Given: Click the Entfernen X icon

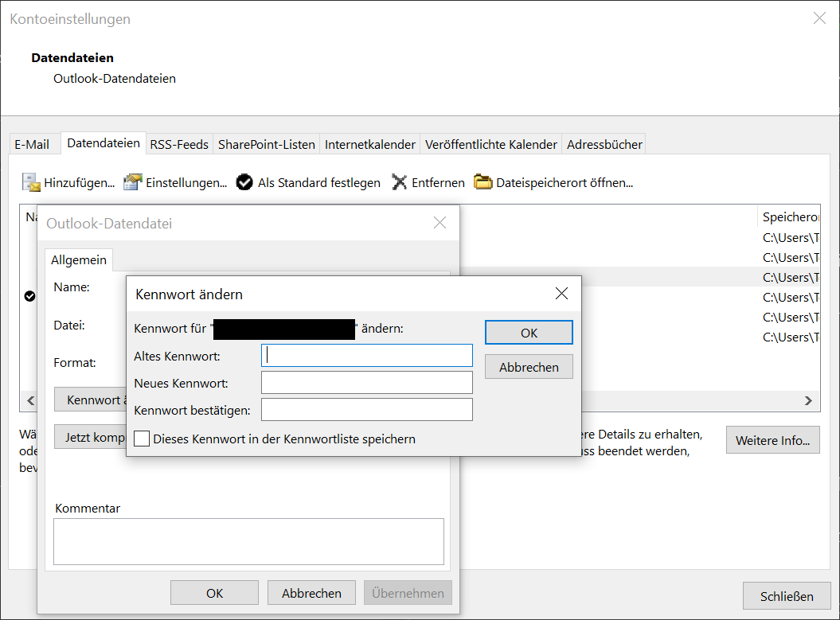Looking at the screenshot, I should click(x=399, y=182).
